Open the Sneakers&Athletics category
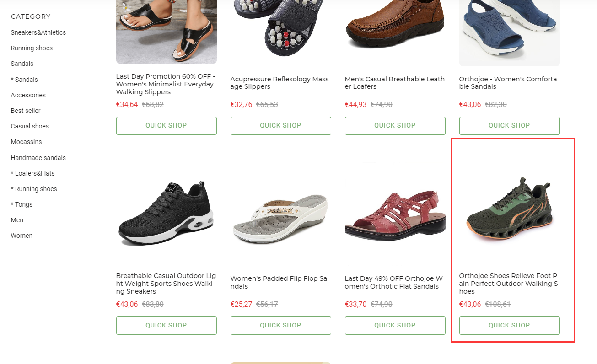 point(38,32)
